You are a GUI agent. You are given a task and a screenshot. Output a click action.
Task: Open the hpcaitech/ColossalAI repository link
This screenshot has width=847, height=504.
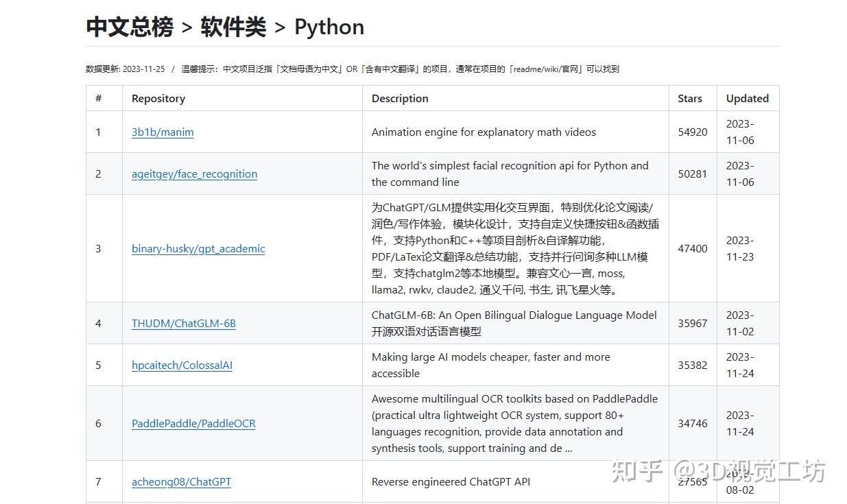pyautogui.click(x=182, y=365)
